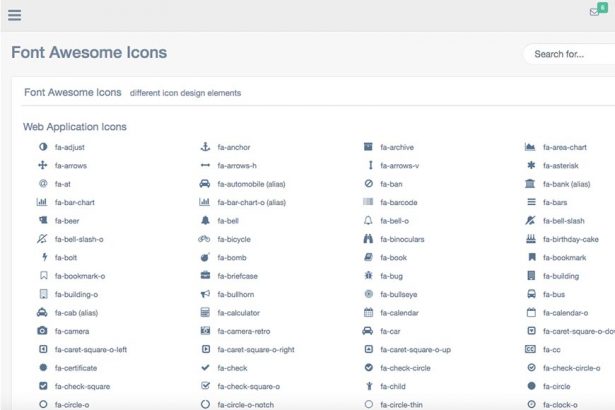Select the fa-bicycle icon
Viewport: 615px width, 410px height.
205,239
